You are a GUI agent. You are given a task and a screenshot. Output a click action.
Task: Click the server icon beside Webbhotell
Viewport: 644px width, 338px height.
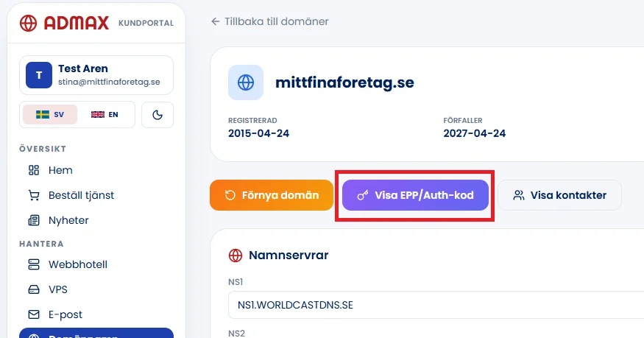coord(34,264)
